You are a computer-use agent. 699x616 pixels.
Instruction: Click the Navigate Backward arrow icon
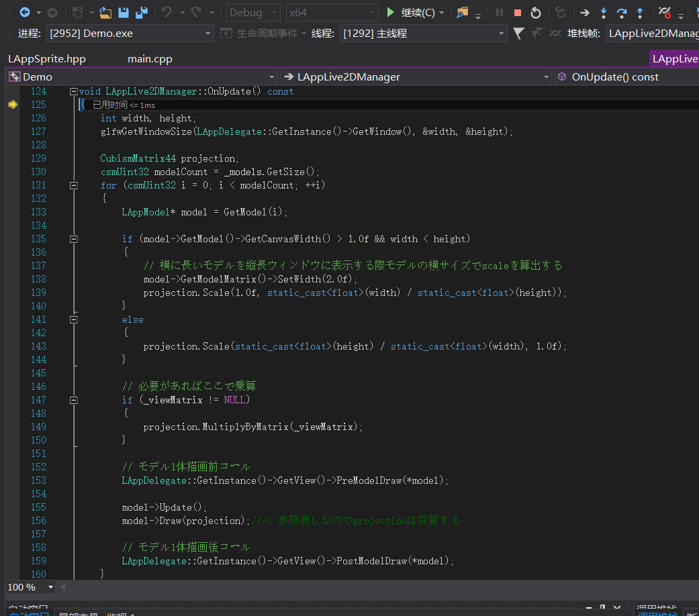(25, 12)
